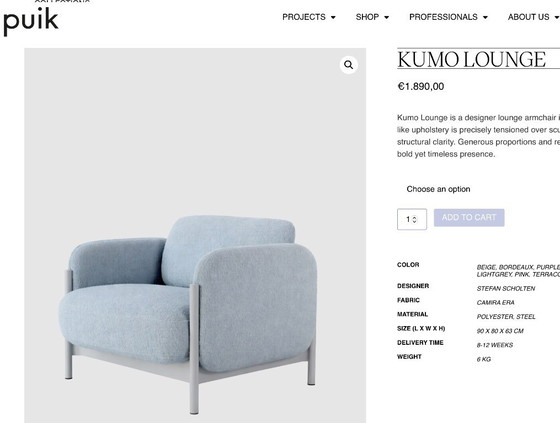560x423 pixels.
Task: Expand the Projects menu arrow
Action: (333, 17)
